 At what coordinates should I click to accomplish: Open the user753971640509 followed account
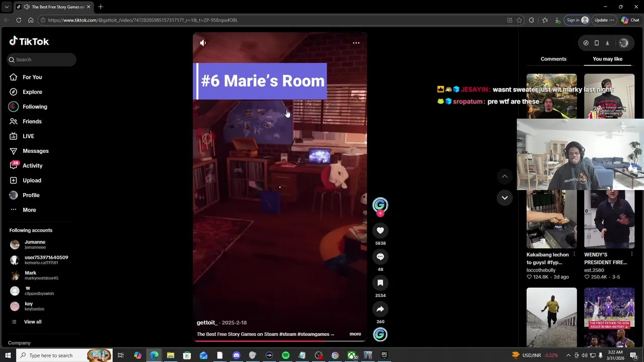click(40, 259)
